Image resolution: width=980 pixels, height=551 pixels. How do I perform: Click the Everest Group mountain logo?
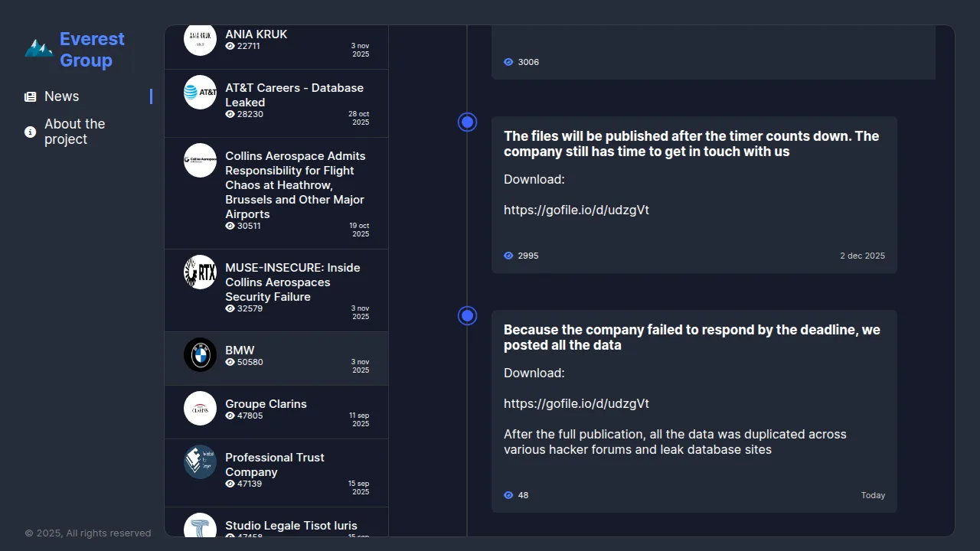[x=38, y=49]
